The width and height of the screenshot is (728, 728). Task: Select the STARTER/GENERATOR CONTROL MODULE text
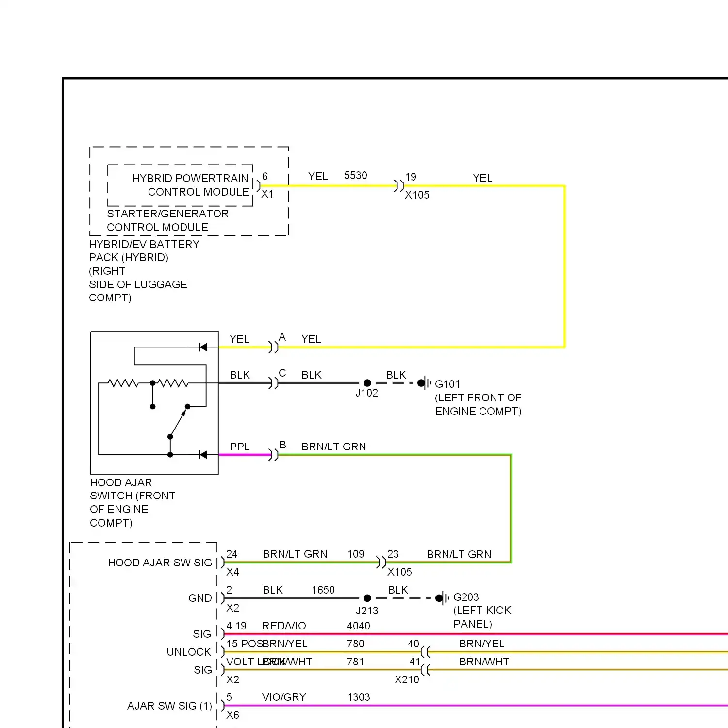[x=167, y=220]
